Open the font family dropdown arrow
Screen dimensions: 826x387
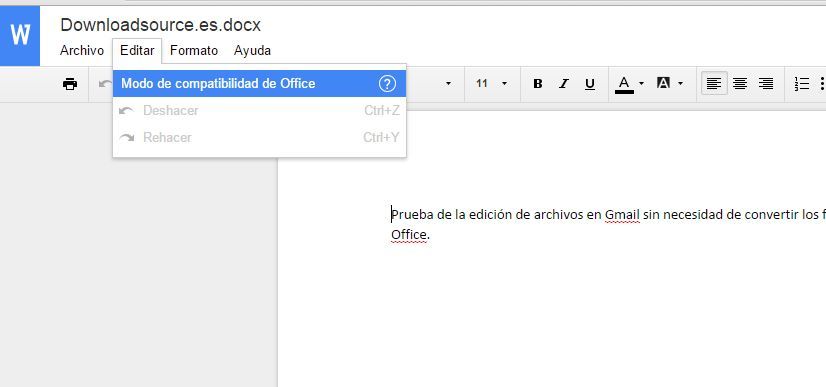pyautogui.click(x=448, y=84)
